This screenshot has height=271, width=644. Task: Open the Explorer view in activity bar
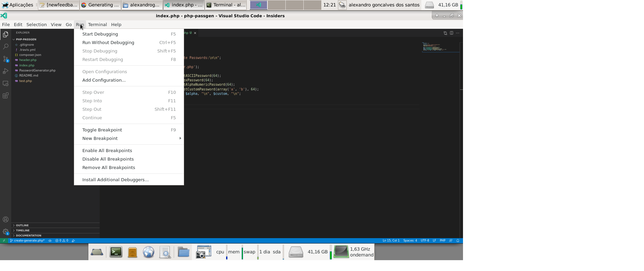click(5, 35)
